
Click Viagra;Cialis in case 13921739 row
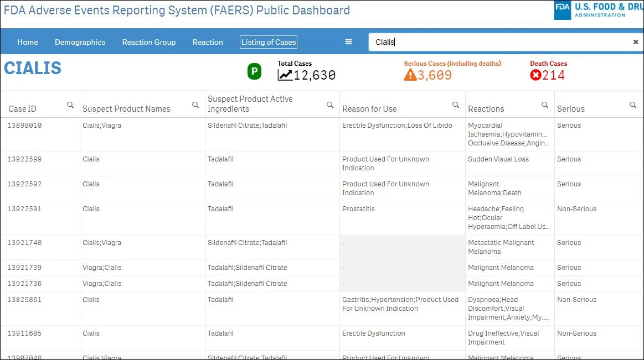point(102,268)
